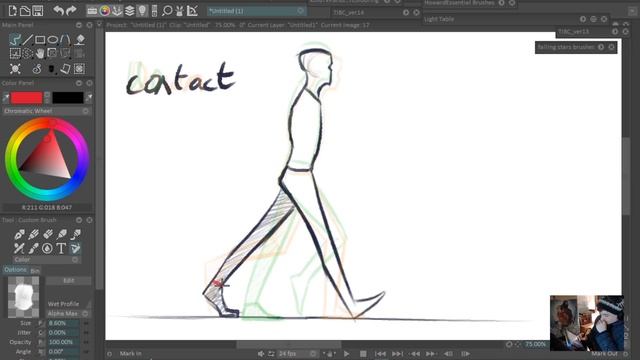This screenshot has width=640, height=360.
Task: Play the animation
Action: (347, 353)
